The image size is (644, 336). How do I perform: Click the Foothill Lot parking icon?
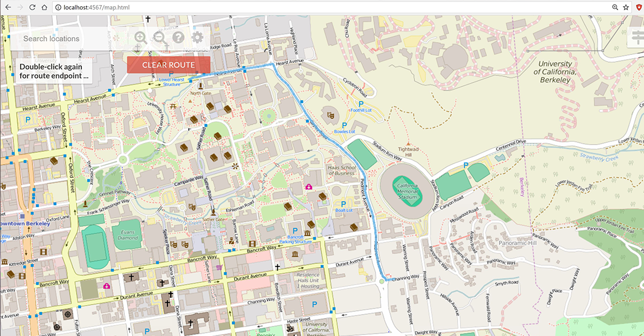tap(361, 104)
